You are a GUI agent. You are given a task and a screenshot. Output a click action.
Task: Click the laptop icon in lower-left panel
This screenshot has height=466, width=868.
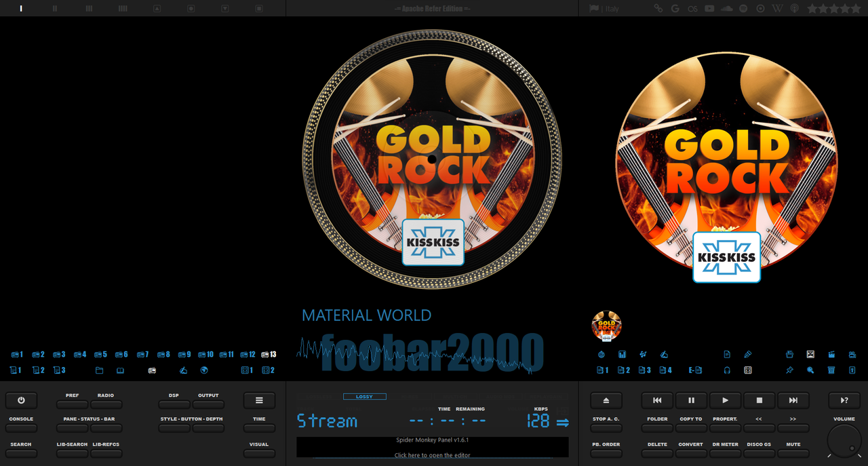120,370
